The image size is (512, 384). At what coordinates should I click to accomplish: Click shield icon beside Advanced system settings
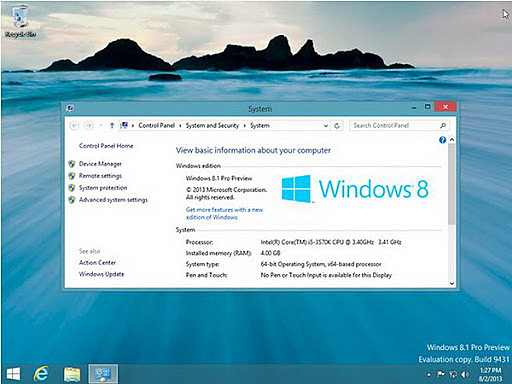coord(72,200)
